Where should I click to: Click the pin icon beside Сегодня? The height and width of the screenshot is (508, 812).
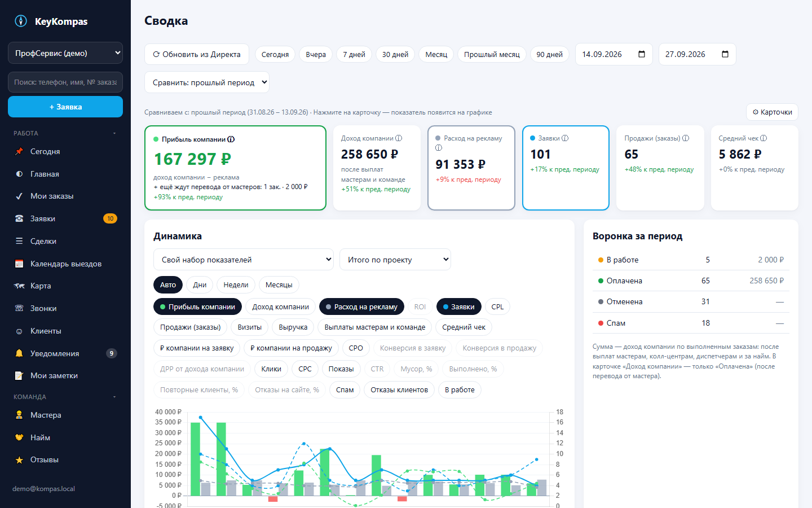point(19,151)
